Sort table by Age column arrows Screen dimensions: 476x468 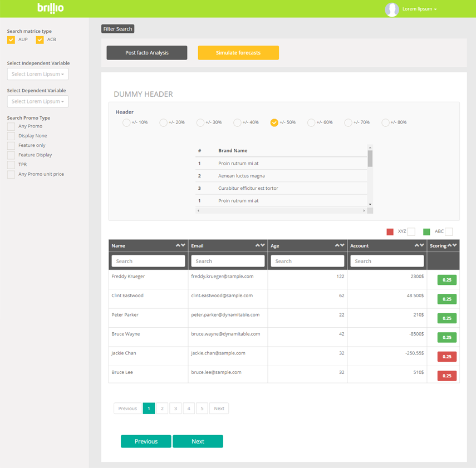[340, 245]
